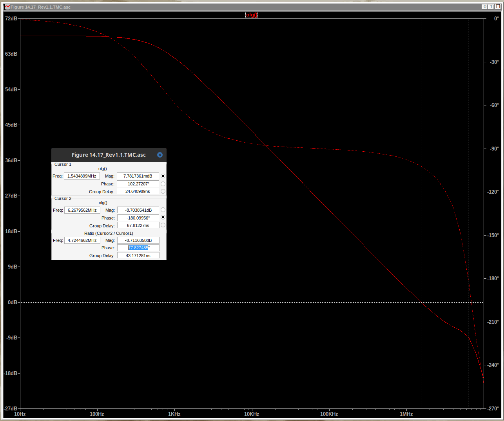The image size is (504, 421).
Task: Click the Ratio (Cursor2 / Cursor1) label
Action: coord(109,233)
